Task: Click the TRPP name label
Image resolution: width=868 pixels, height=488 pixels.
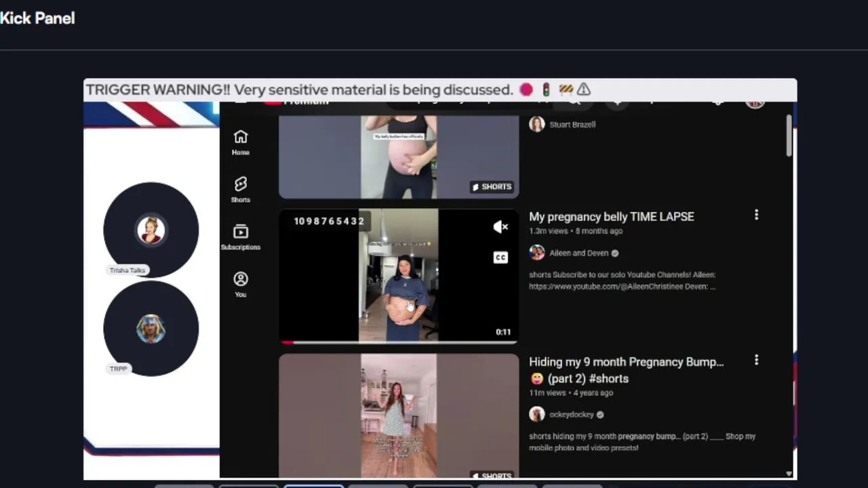Action: 118,369
